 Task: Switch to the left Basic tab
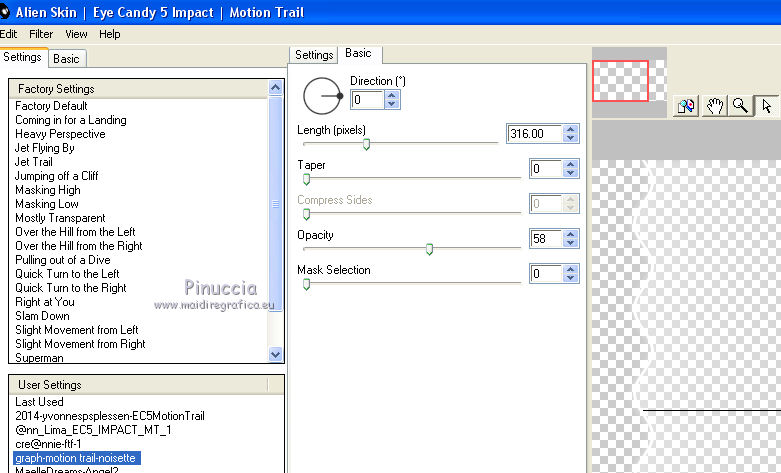click(x=66, y=59)
